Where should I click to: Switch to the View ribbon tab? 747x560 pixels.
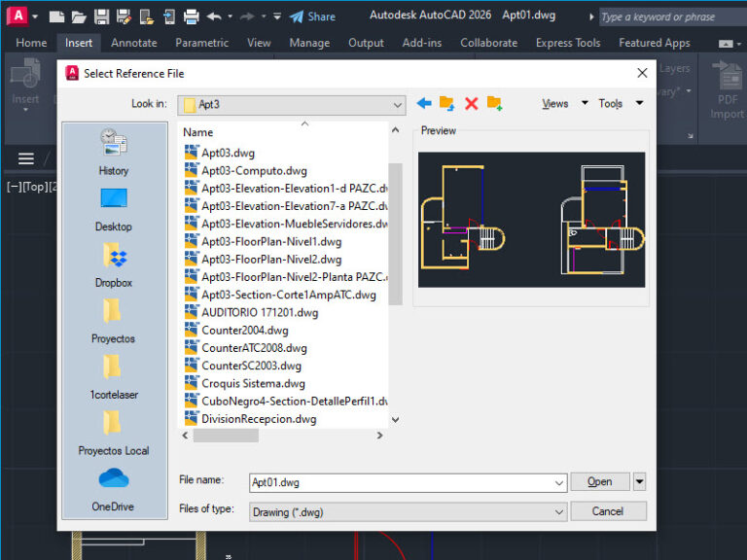pos(259,43)
